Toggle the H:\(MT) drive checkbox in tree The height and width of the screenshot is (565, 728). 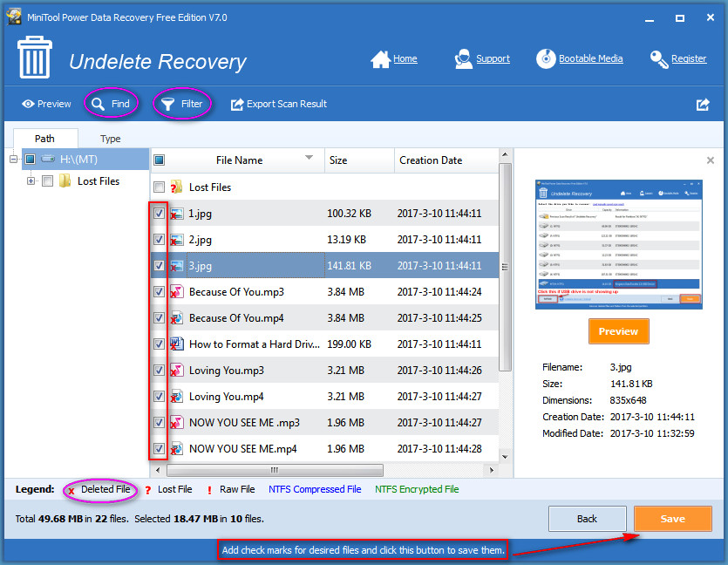point(31,160)
